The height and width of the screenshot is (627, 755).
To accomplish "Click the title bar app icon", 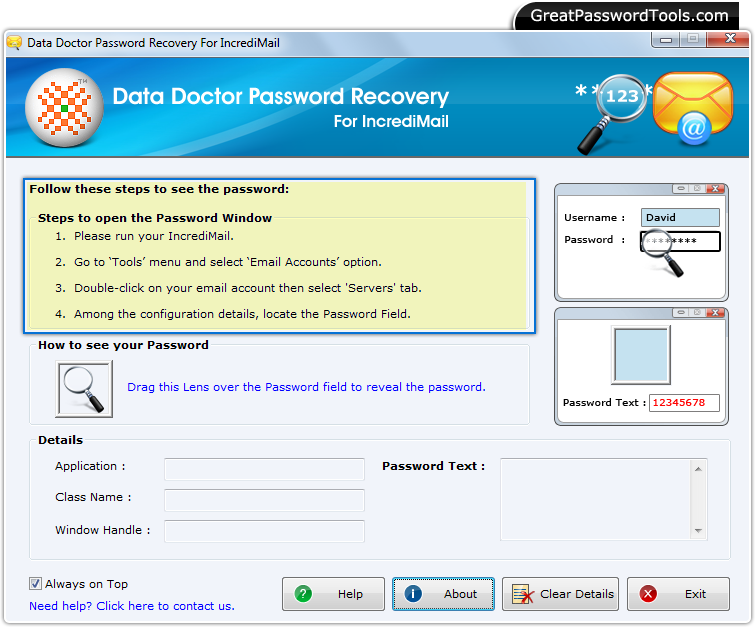I will click(x=14, y=43).
